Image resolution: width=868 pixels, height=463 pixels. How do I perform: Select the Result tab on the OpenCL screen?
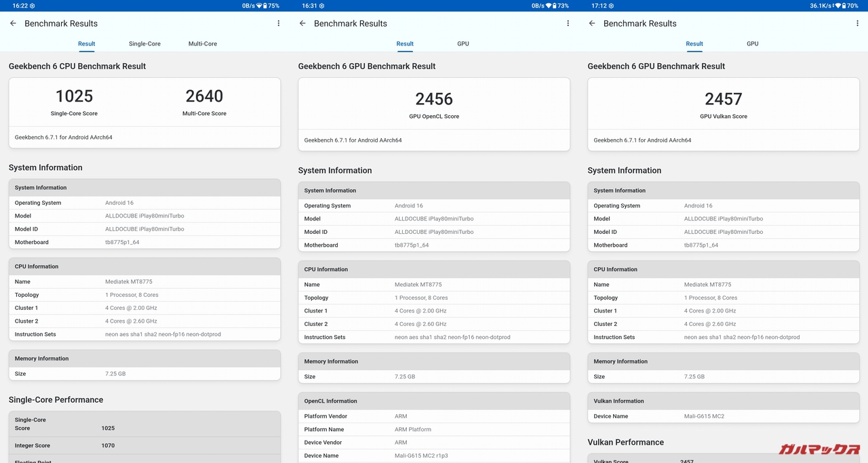(x=405, y=43)
